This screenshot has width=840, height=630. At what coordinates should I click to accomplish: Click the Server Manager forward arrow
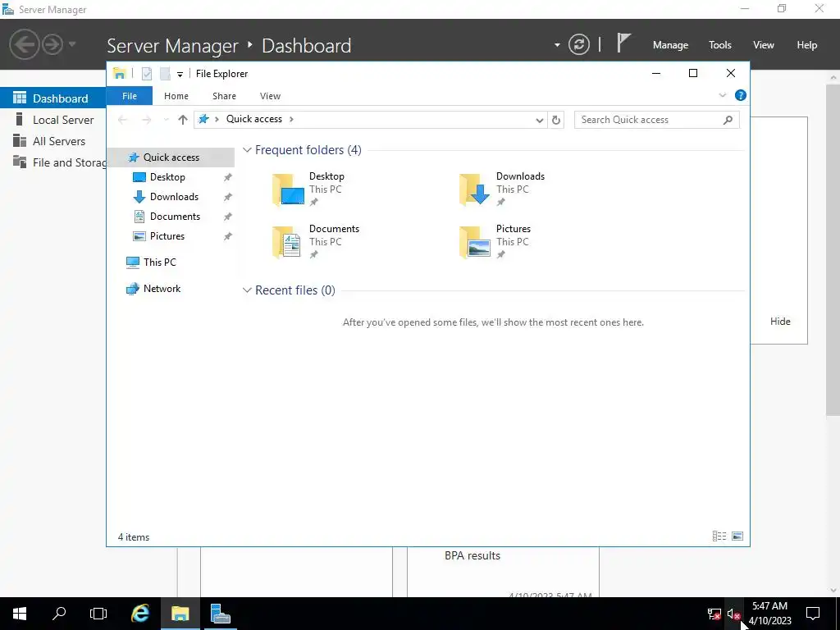pyautogui.click(x=52, y=44)
